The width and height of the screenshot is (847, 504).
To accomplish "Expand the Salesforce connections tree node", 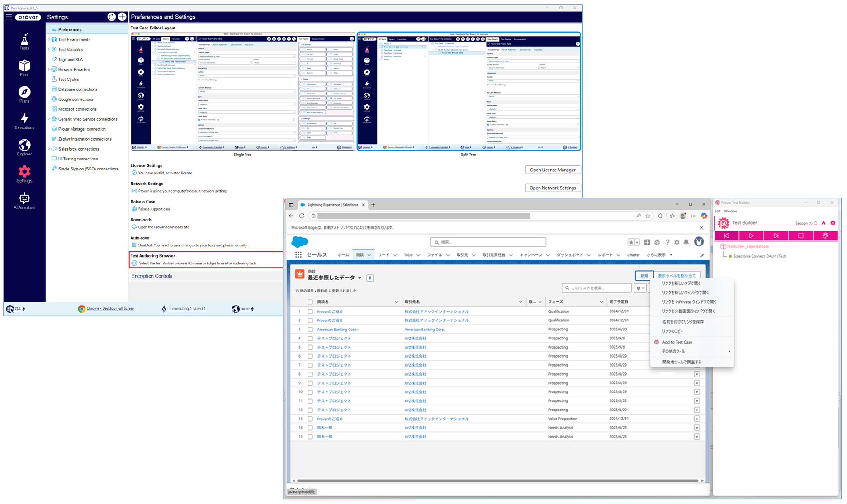I will [49, 149].
